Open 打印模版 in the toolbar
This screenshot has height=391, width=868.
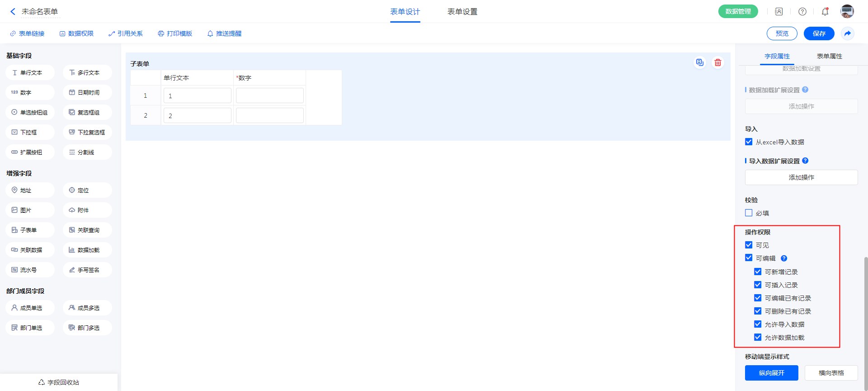click(x=175, y=33)
